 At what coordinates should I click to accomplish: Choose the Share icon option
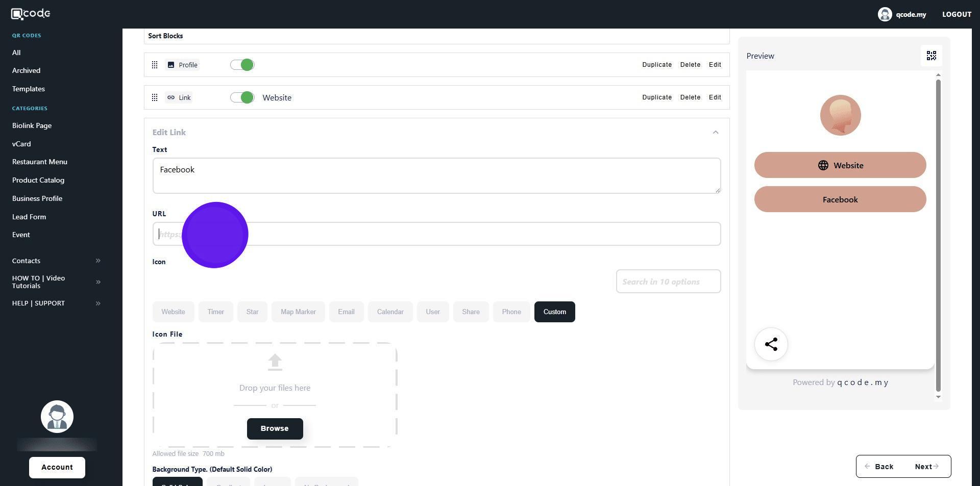tap(471, 312)
